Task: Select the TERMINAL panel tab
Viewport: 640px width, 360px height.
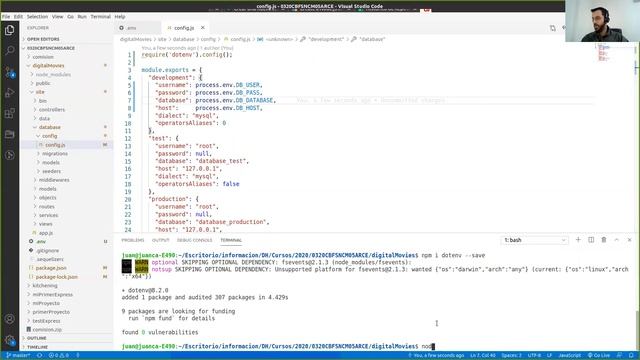Action: [231, 240]
